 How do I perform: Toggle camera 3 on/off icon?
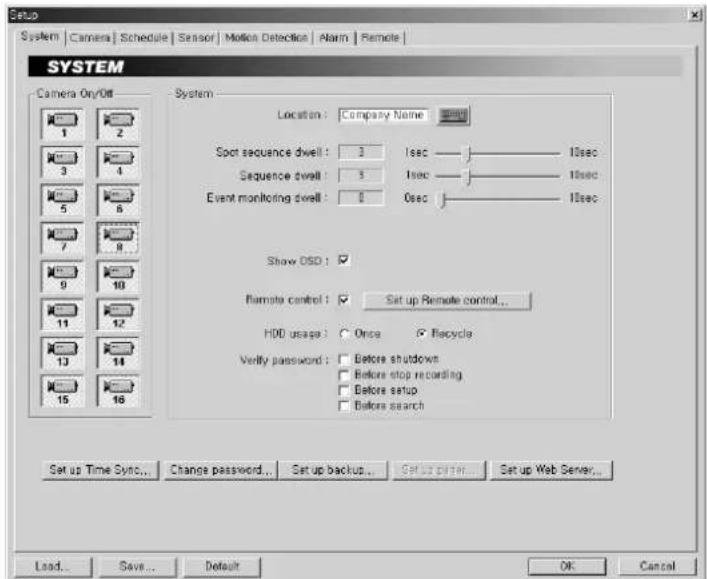click(63, 162)
